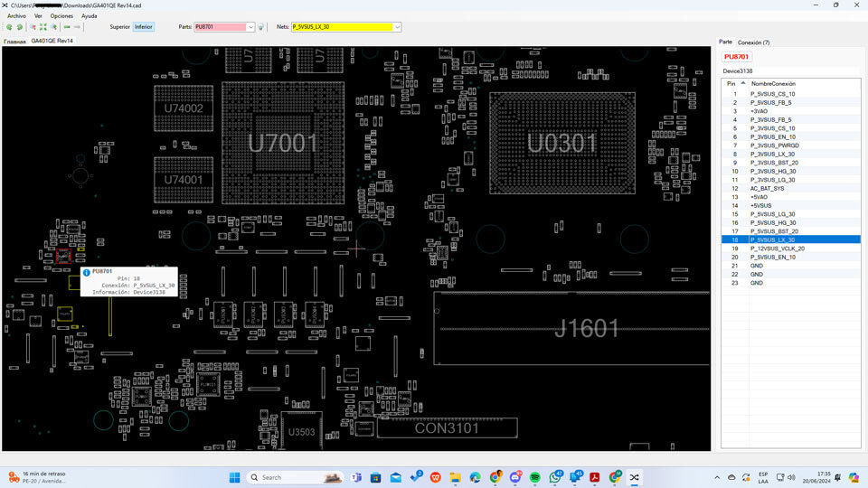
Task: Select pin 14 row +5VSUS
Action: click(x=790, y=205)
